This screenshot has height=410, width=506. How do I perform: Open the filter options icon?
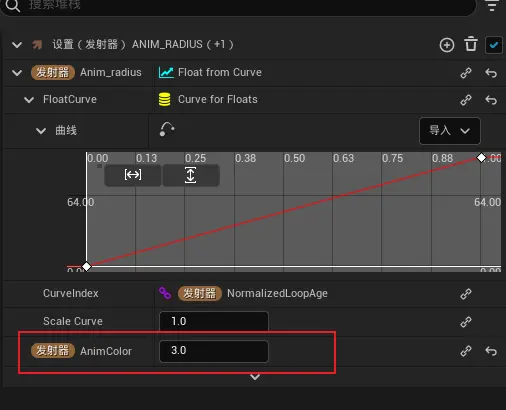(492, 5)
